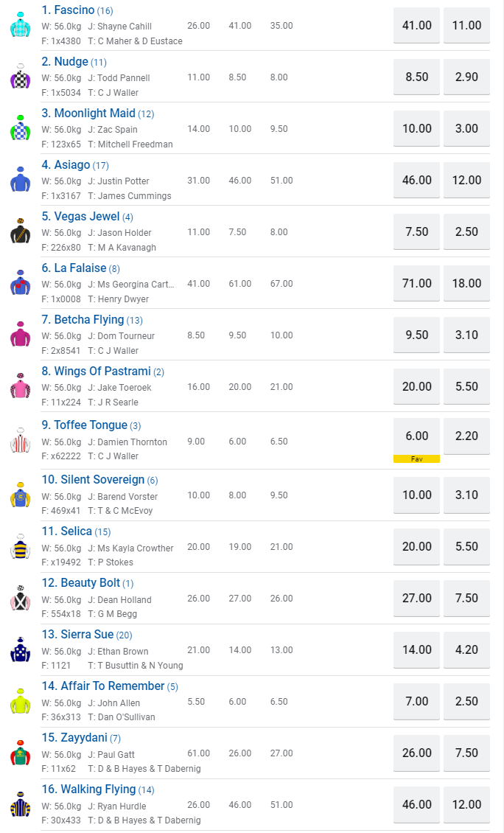504x833 pixels.
Task: Select La Falaise win odds 71.00
Action: (x=416, y=283)
